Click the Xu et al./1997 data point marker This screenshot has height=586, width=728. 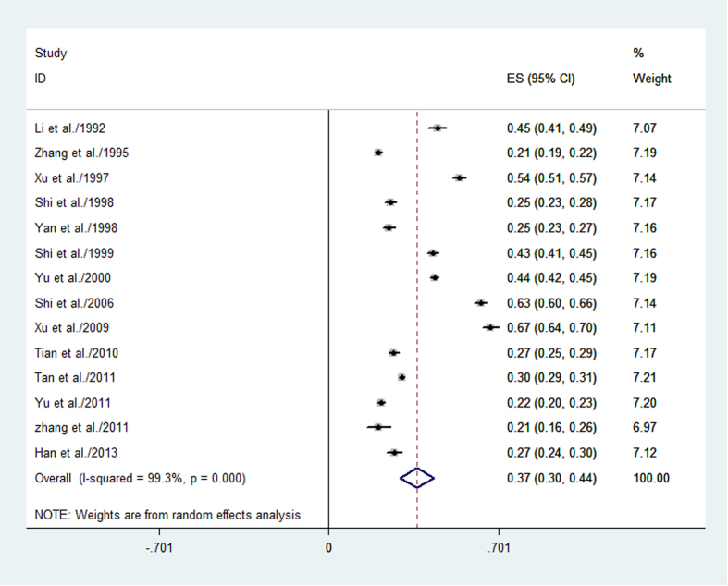(459, 177)
